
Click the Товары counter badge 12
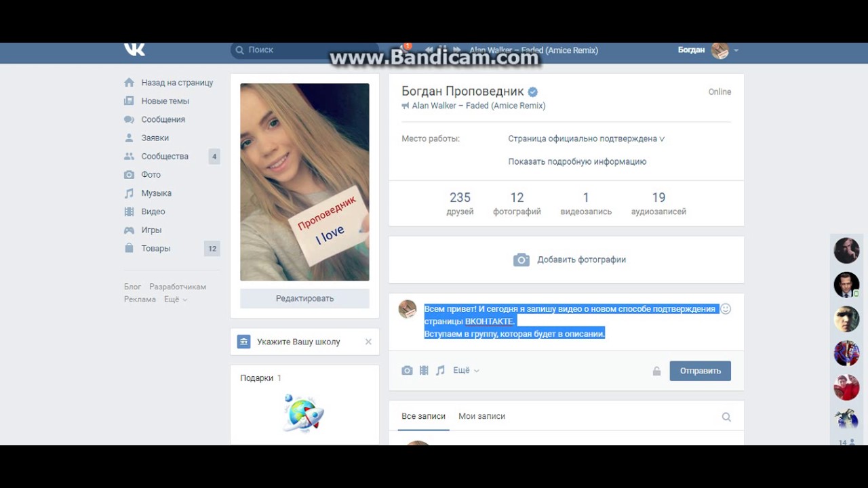[x=212, y=249]
